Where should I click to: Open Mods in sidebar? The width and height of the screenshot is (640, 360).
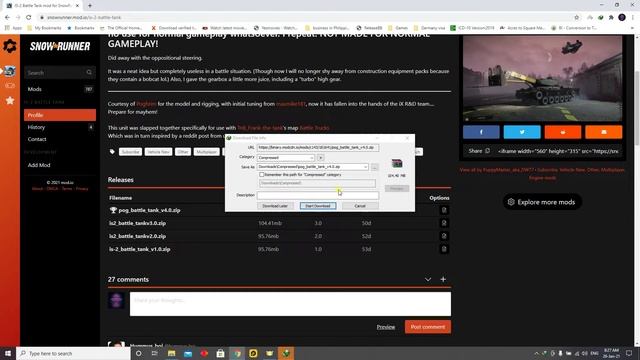[60, 89]
